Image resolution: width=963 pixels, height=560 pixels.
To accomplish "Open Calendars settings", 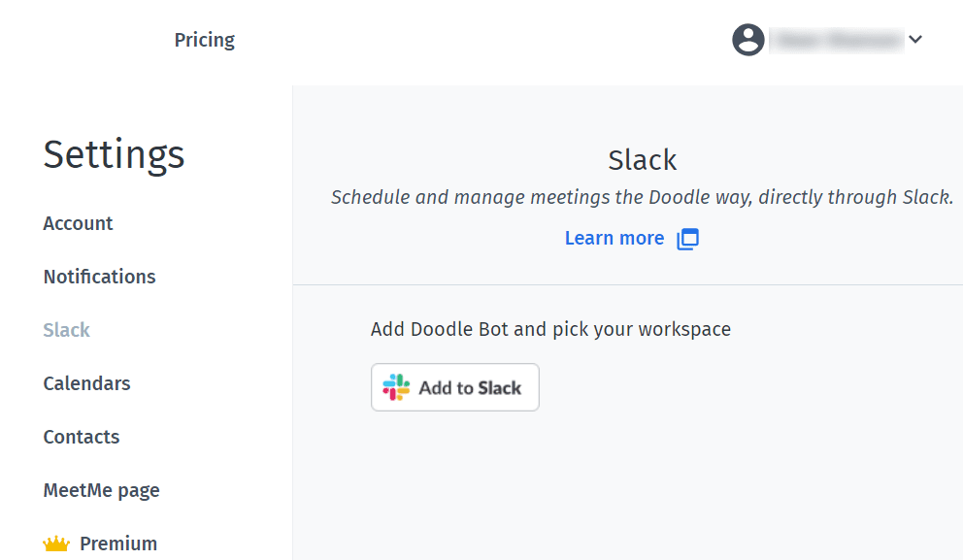I will pyautogui.click(x=86, y=383).
